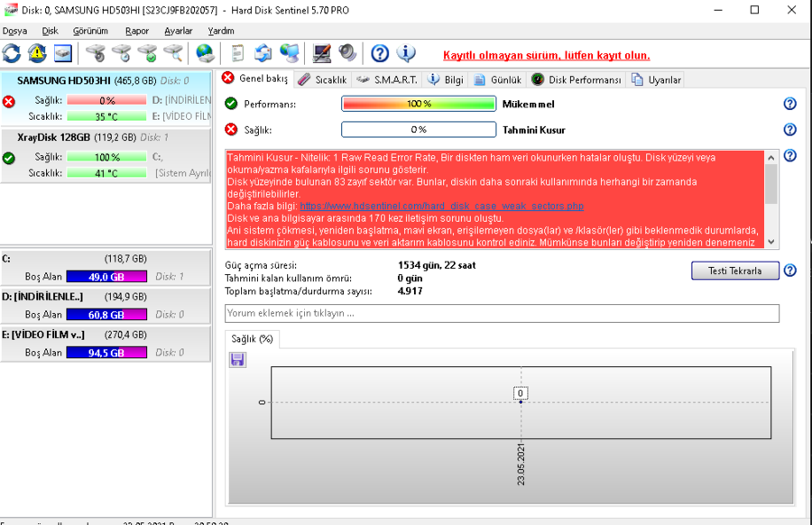Open the hdsentinel.com weak sectors link
The height and width of the screenshot is (525, 812).
click(x=442, y=207)
